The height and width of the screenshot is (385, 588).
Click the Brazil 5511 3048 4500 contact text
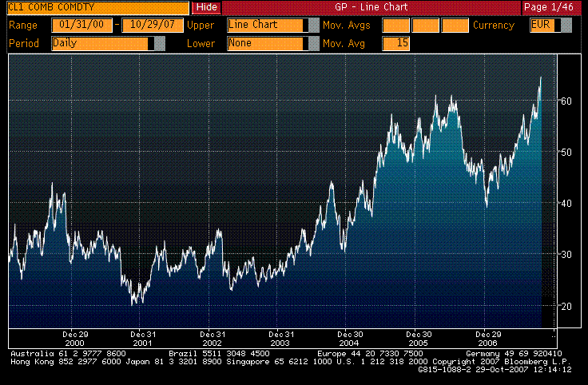pyautogui.click(x=219, y=354)
